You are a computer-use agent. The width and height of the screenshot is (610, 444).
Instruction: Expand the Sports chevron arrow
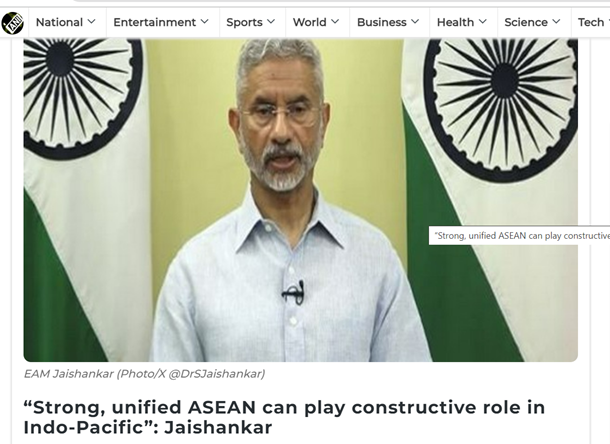(x=271, y=22)
